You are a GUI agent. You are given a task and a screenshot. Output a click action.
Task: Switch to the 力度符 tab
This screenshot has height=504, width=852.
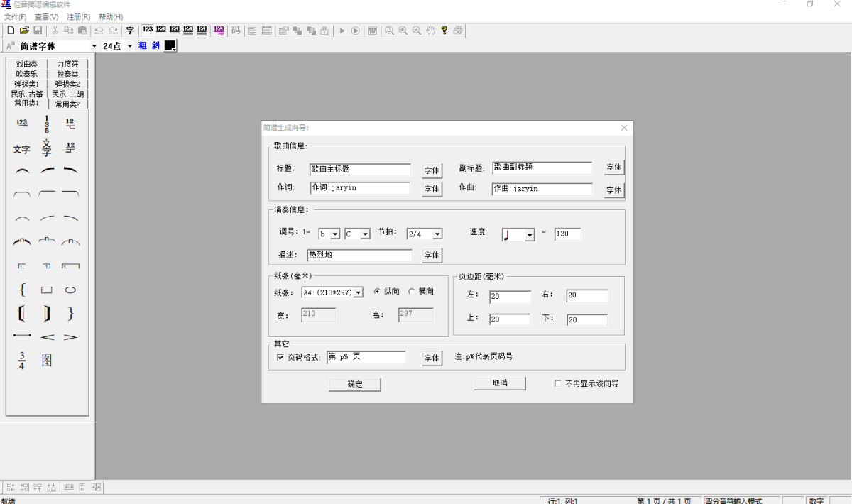[x=67, y=64]
